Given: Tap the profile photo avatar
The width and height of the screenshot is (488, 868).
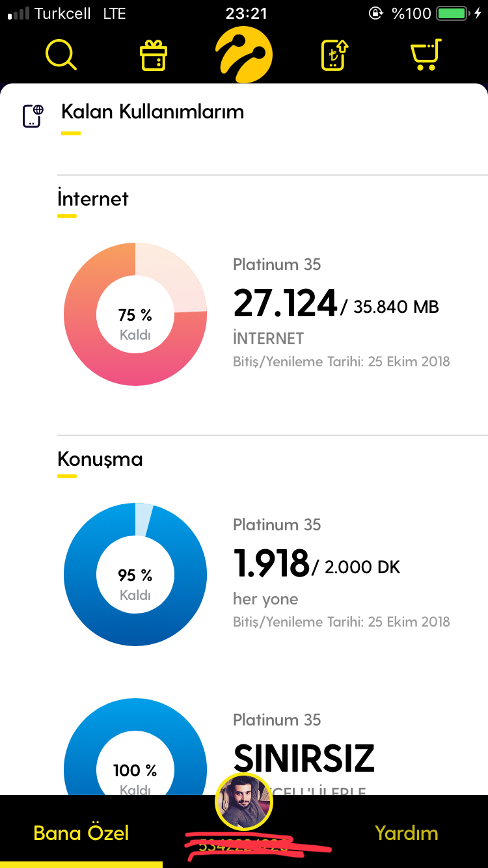Looking at the screenshot, I should coord(244,802).
